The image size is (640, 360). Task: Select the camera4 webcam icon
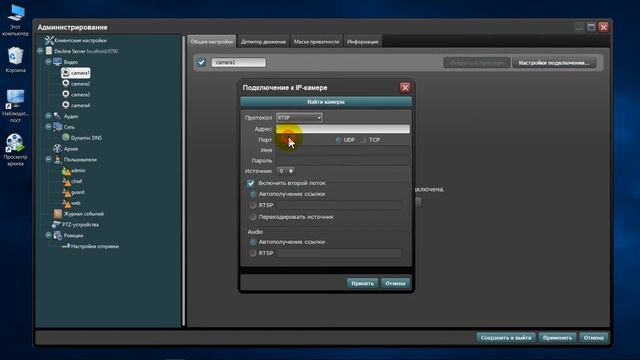[x=66, y=105]
